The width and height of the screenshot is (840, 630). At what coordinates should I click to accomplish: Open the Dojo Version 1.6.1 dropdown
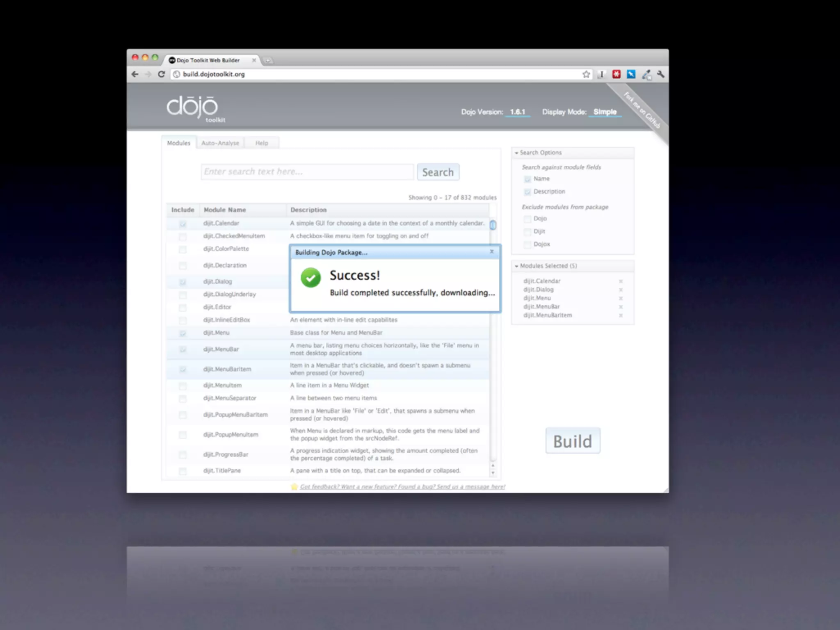517,112
